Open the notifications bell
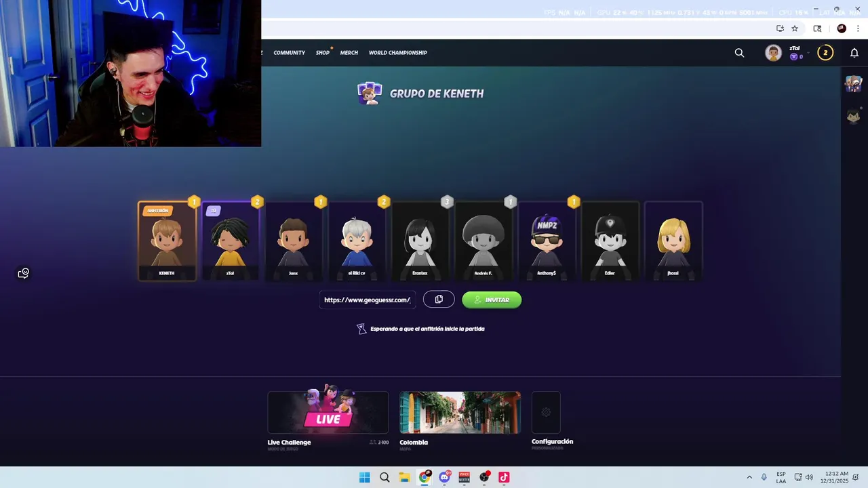Image resolution: width=868 pixels, height=488 pixels. [854, 53]
